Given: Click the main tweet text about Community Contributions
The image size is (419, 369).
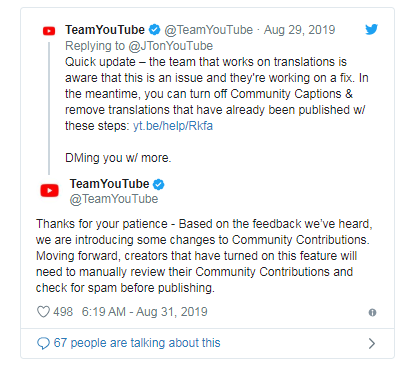Looking at the screenshot, I should tap(204, 256).
